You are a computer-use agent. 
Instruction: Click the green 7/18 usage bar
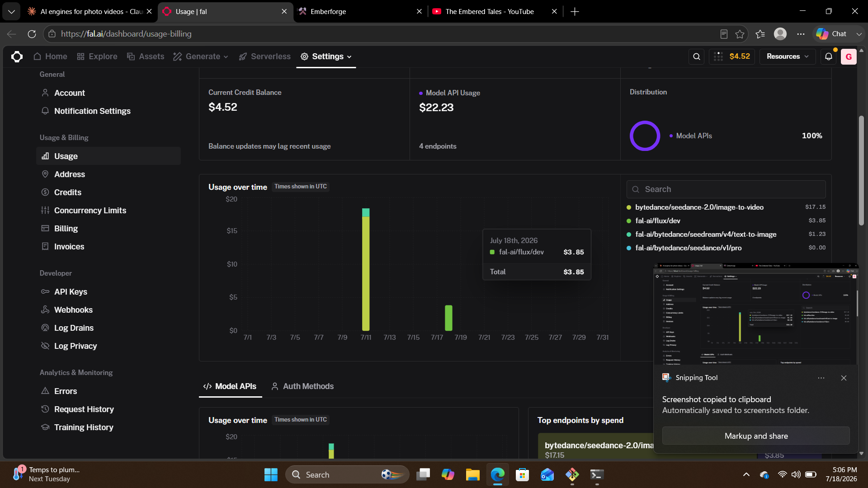(448, 318)
